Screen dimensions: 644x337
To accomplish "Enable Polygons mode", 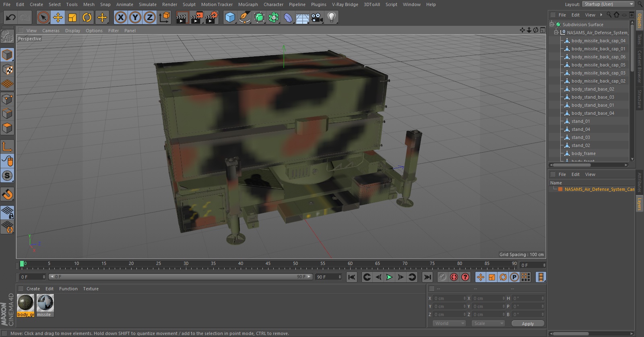I will click(x=7, y=128).
